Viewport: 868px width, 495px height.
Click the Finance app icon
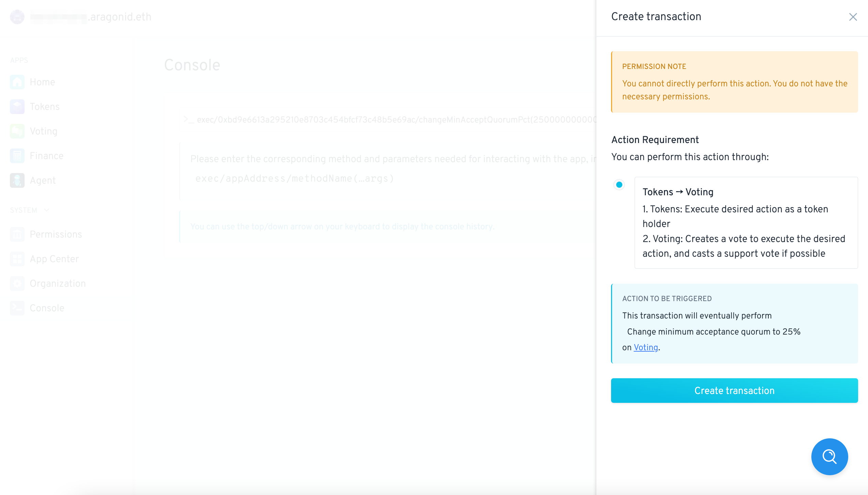click(17, 156)
